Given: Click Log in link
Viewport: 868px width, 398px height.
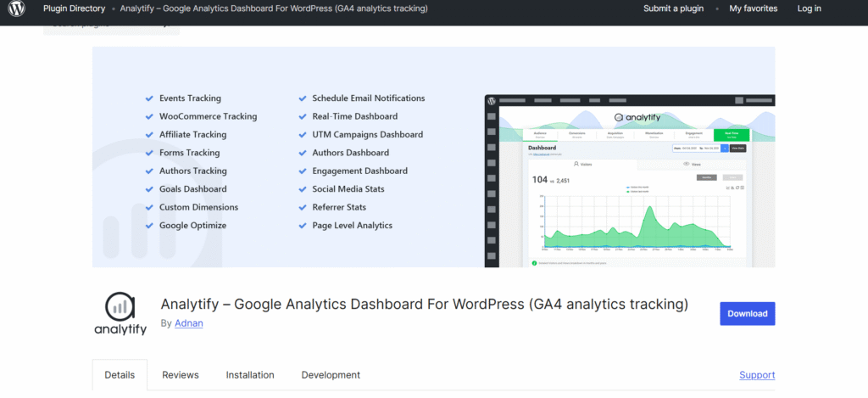Looking at the screenshot, I should coord(809,8).
